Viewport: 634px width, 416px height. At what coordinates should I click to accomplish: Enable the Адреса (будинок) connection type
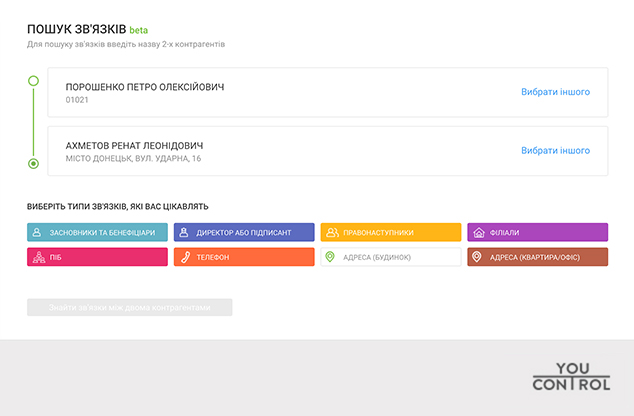pos(391,257)
